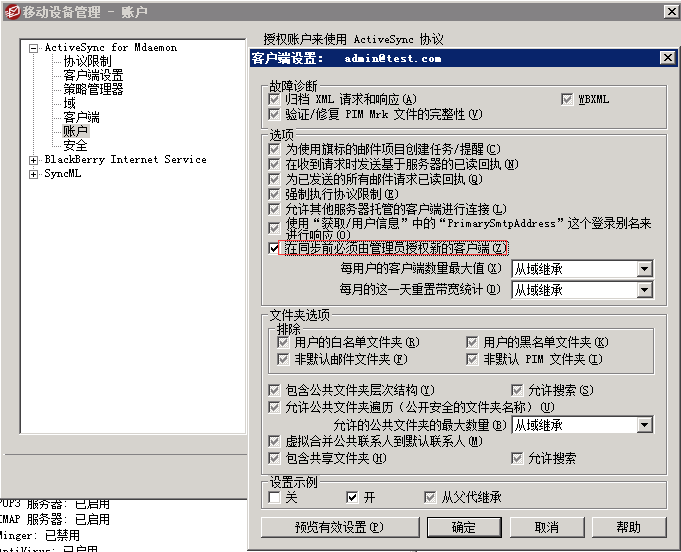Toggle the WBXML checkbox
The width and height of the screenshot is (681, 552).
tap(567, 99)
